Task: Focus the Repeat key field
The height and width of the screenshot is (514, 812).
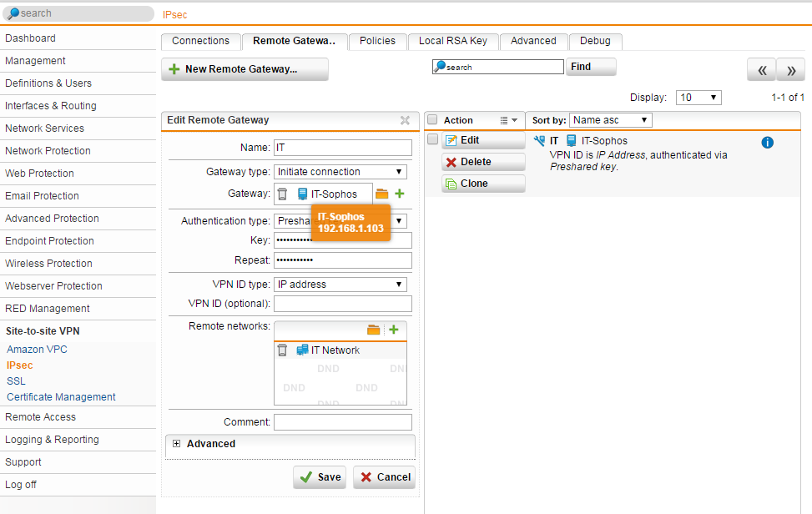Action: click(x=343, y=260)
